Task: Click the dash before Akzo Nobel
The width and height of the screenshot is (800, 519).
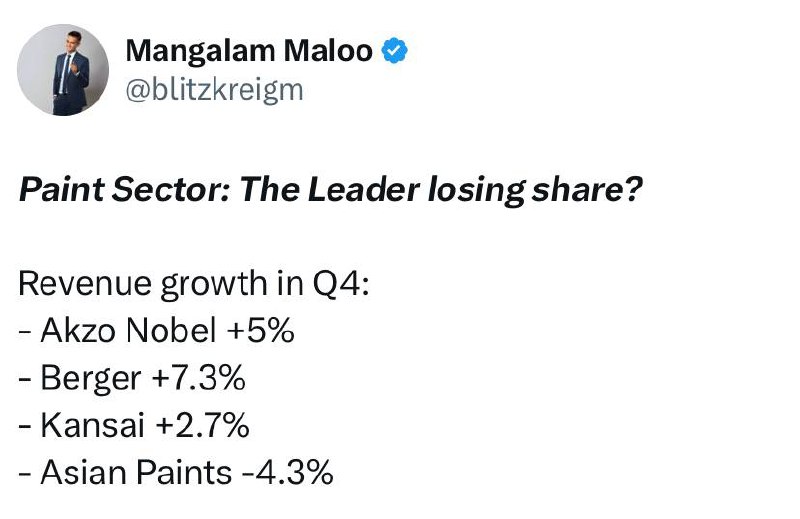Action: click(x=25, y=332)
